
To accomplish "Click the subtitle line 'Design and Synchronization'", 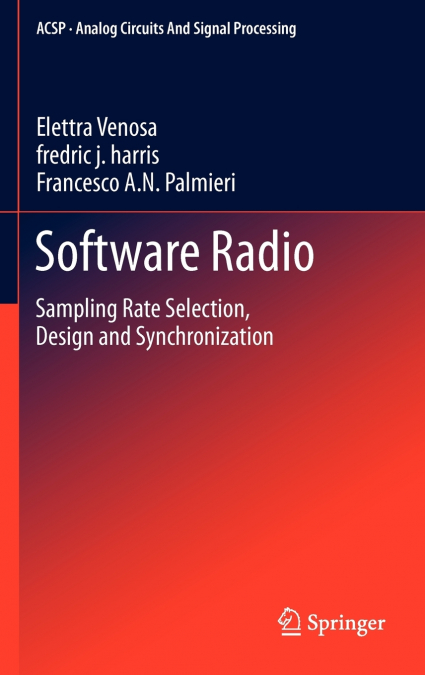I will click(155, 337).
